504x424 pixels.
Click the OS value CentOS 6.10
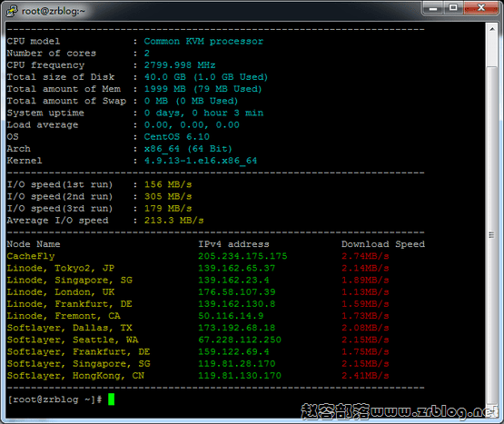coord(176,136)
